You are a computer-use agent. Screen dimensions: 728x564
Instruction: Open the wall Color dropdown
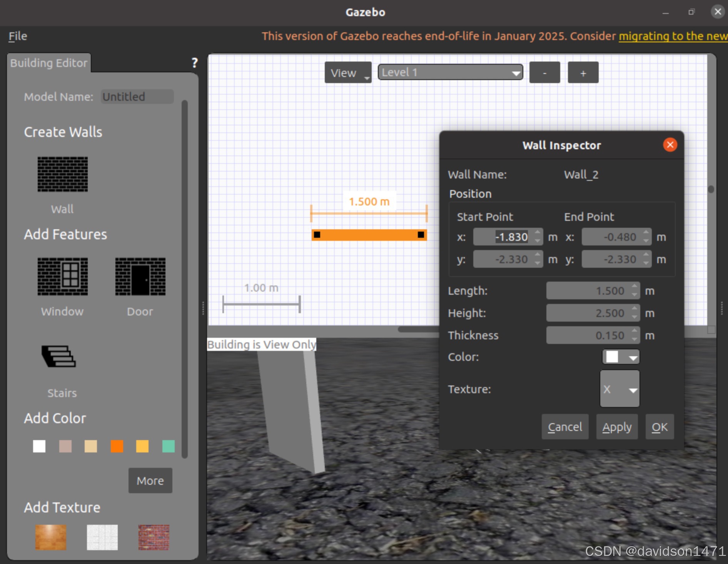621,357
